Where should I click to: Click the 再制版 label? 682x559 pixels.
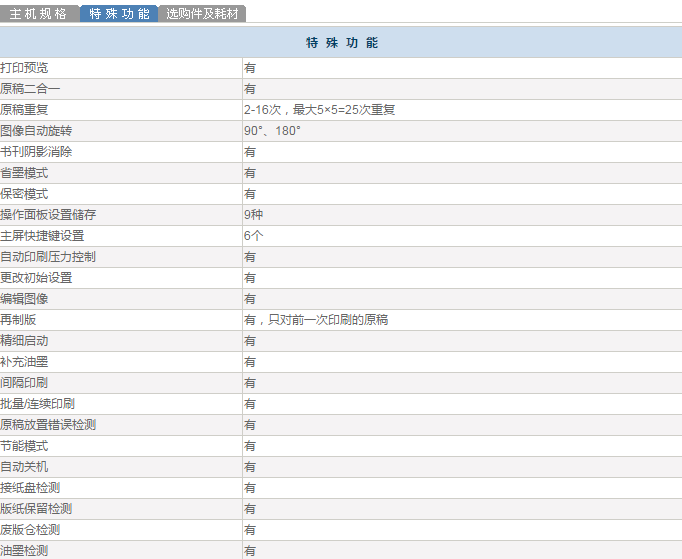tap(18, 320)
